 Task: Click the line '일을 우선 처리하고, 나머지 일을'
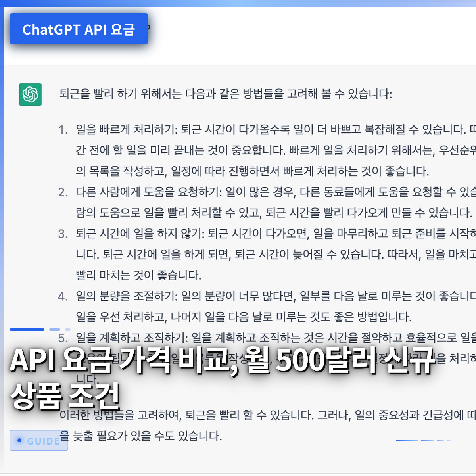point(150,317)
